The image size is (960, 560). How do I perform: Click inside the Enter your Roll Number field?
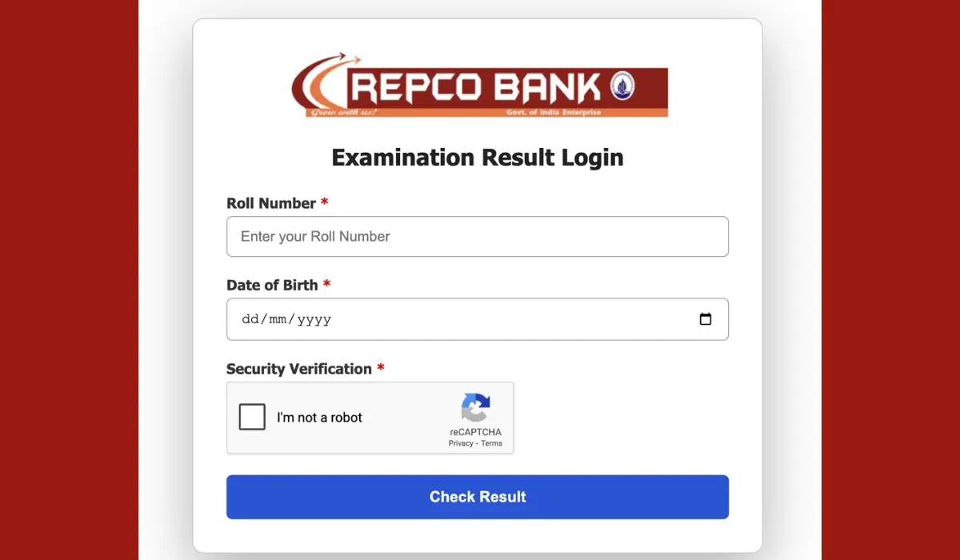pos(477,236)
